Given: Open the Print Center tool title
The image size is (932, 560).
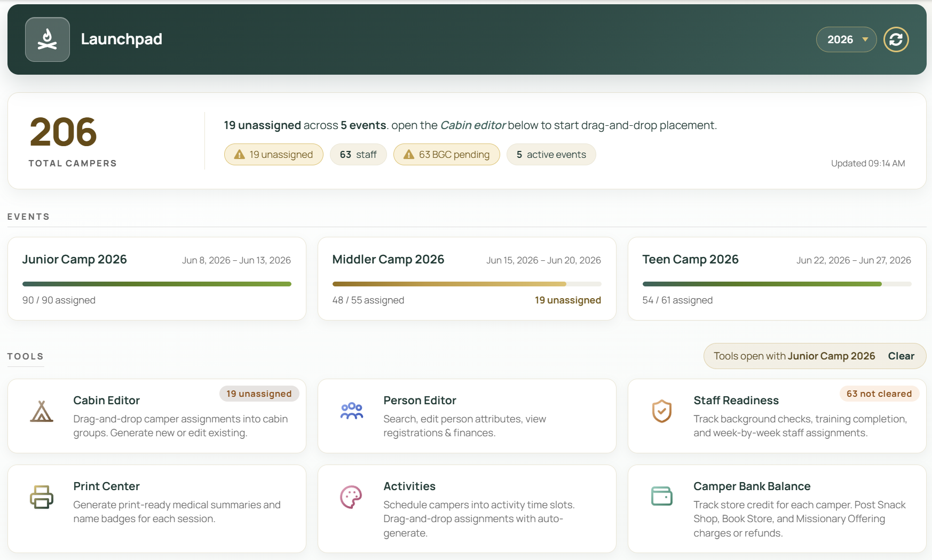Looking at the screenshot, I should pos(107,486).
